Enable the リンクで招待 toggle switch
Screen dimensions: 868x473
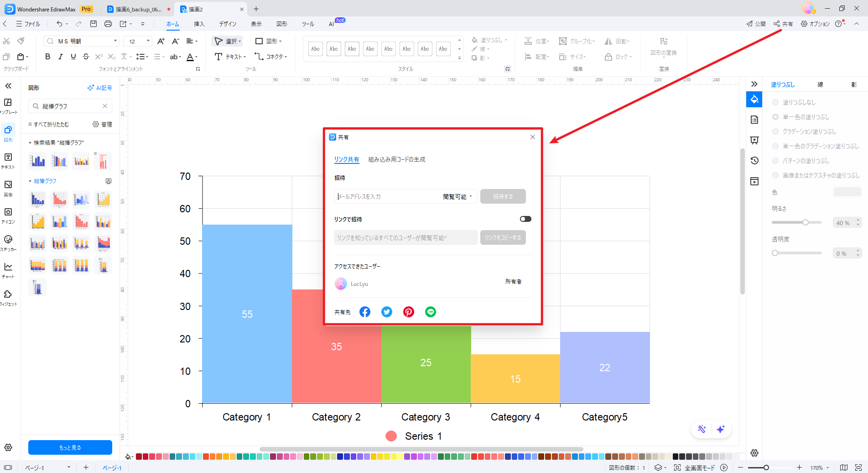525,219
